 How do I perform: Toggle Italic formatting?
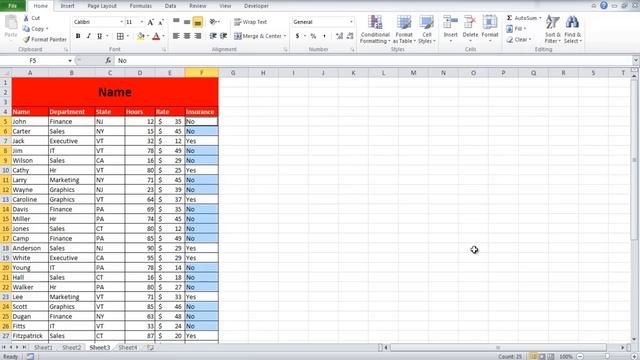89,36
